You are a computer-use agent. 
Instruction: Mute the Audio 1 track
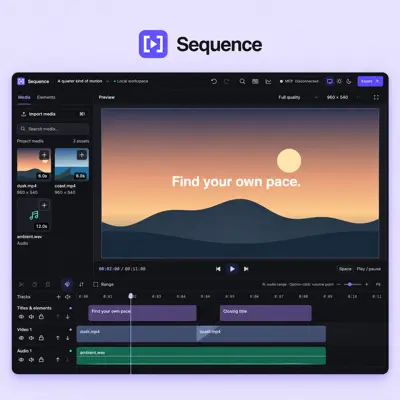tap(31, 360)
